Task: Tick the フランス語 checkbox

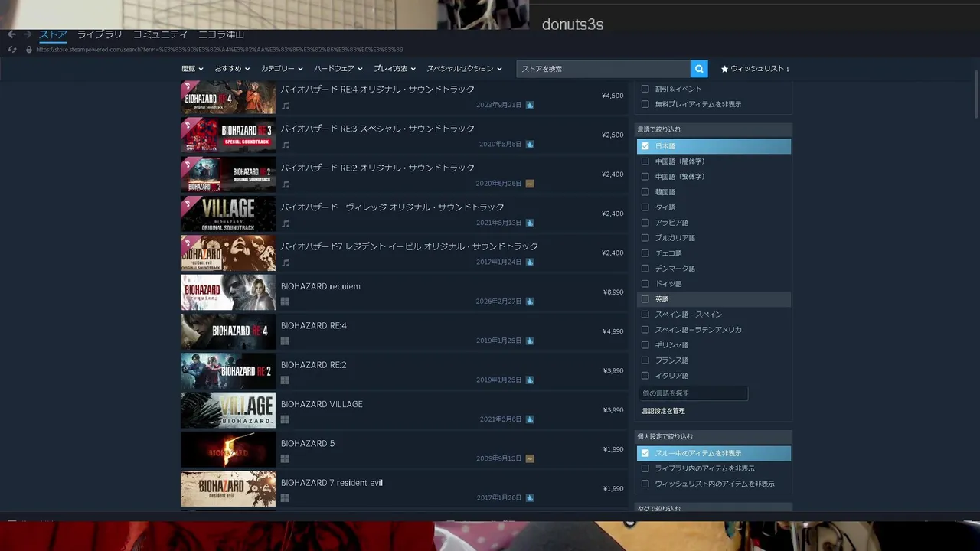Action: 645,360
